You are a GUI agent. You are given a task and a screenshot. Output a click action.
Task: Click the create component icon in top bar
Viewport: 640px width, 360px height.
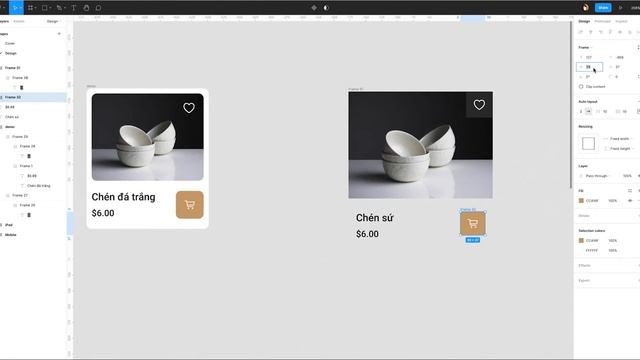(314, 8)
